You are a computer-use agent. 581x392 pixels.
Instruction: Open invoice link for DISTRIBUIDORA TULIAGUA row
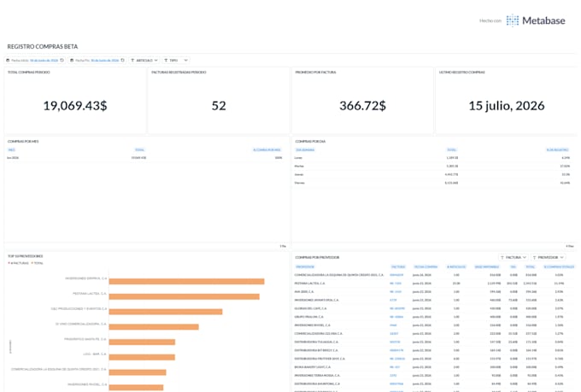[395, 342]
